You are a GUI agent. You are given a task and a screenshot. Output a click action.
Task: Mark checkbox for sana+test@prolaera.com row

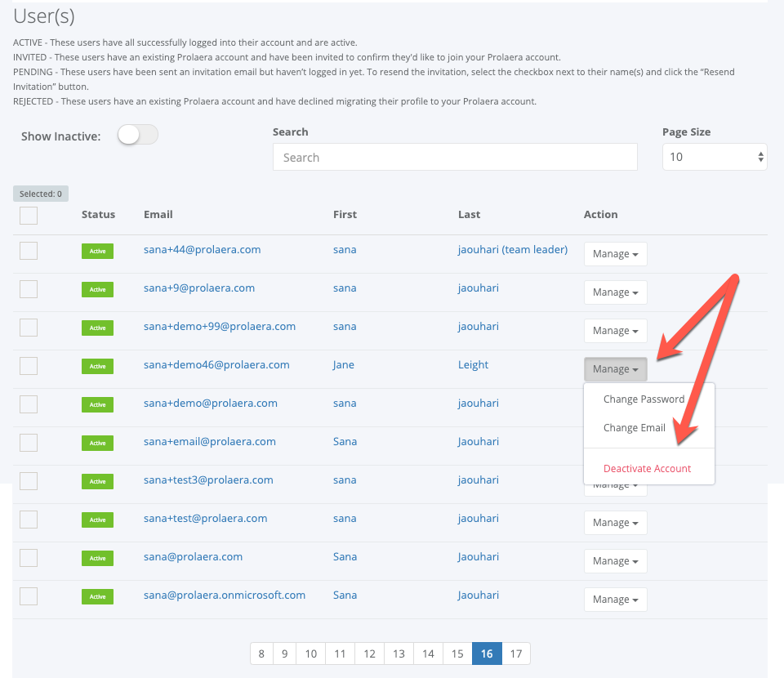pyautogui.click(x=29, y=520)
